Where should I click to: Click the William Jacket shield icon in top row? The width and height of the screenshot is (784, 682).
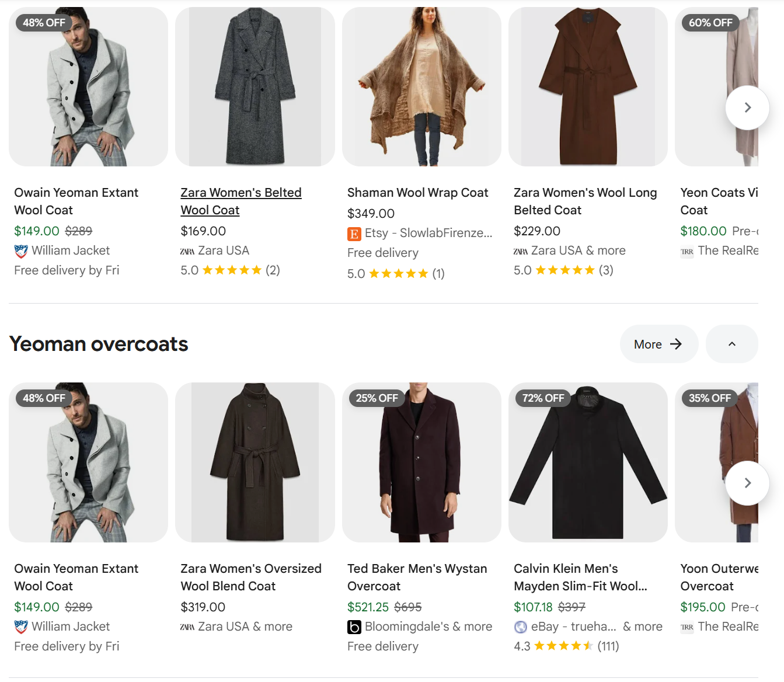click(x=21, y=251)
